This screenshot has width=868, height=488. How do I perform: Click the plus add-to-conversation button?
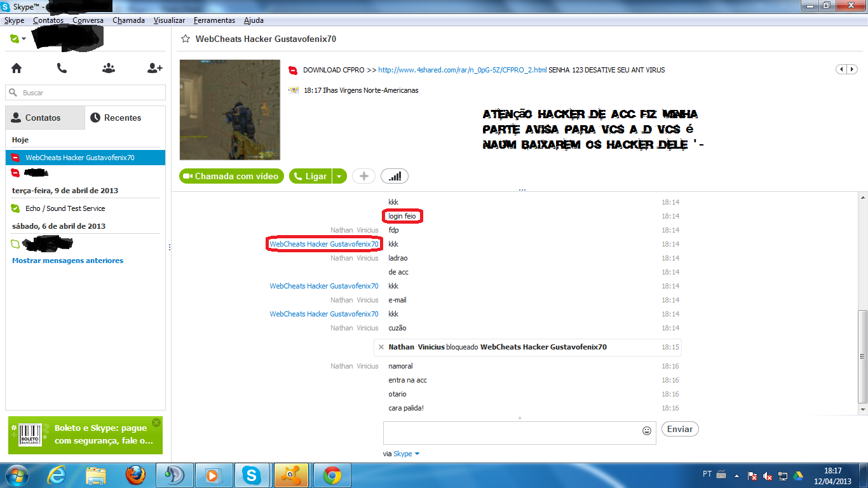(x=364, y=176)
